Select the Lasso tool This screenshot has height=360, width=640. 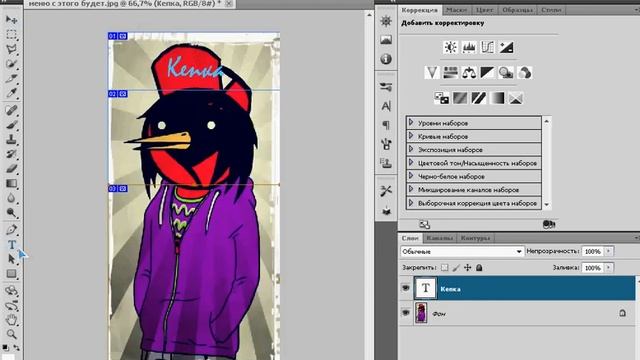[11, 49]
